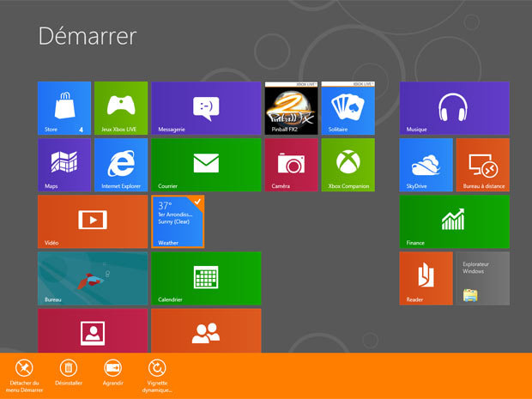Toggle Vignette dynamique option
Viewport: 532px width, 399px height.
(157, 376)
